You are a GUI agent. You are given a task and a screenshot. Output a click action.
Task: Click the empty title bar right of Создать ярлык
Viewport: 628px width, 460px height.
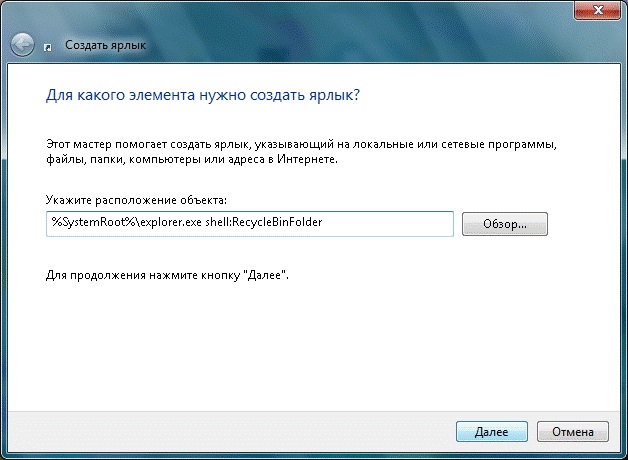(x=350, y=45)
